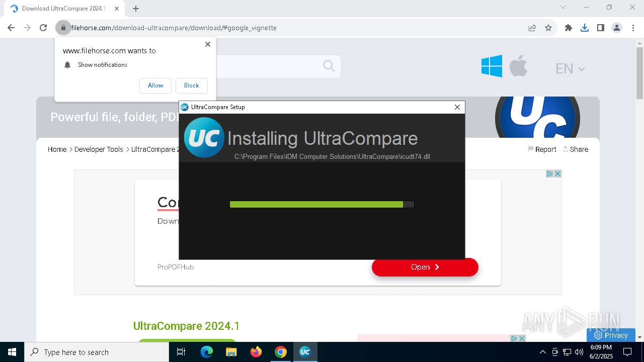Click the site lock icon in address bar
The width and height of the screenshot is (644, 362).
tap(63, 28)
